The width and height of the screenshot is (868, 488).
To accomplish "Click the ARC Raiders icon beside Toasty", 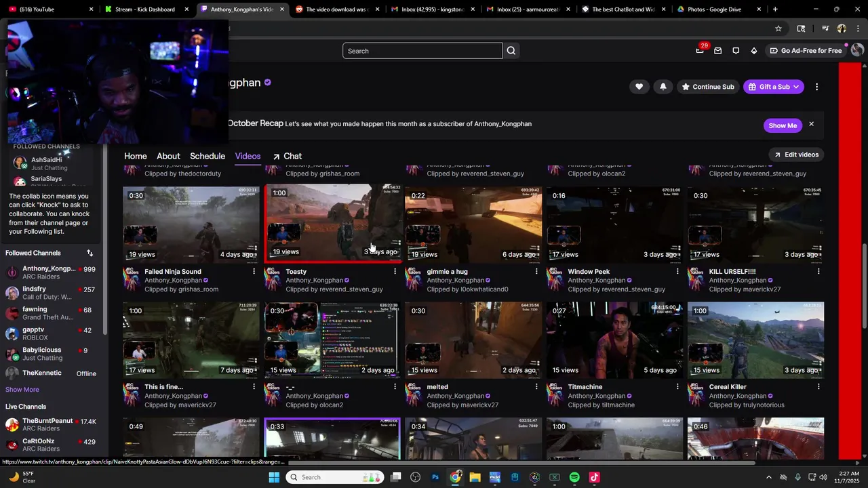I will tap(273, 280).
